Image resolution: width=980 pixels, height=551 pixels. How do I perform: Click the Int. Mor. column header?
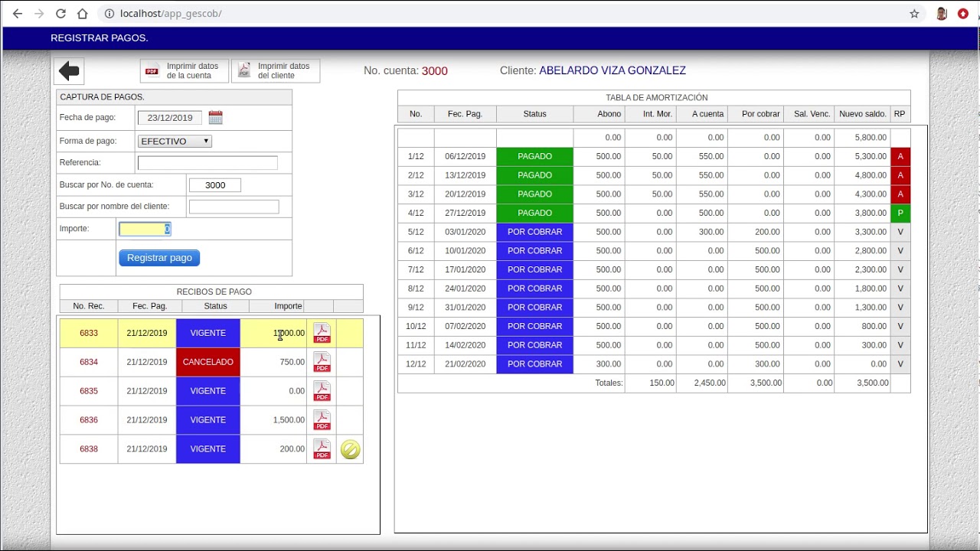[x=651, y=114]
